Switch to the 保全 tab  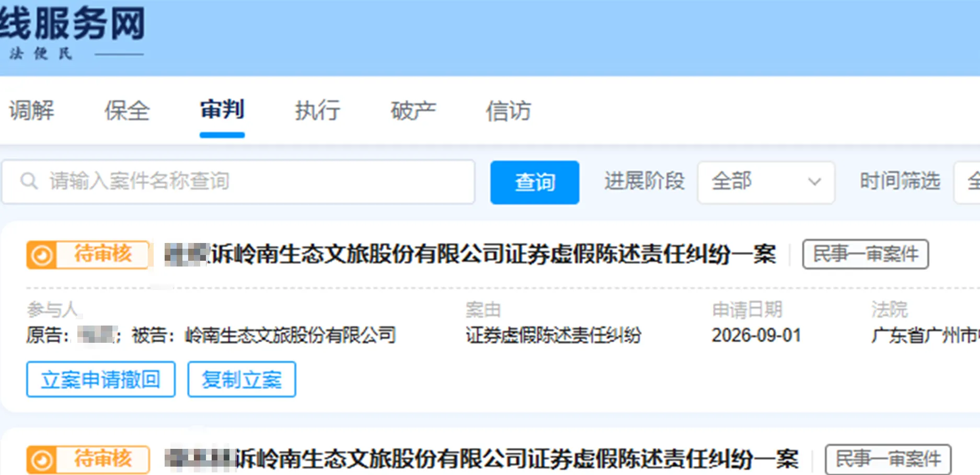127,111
